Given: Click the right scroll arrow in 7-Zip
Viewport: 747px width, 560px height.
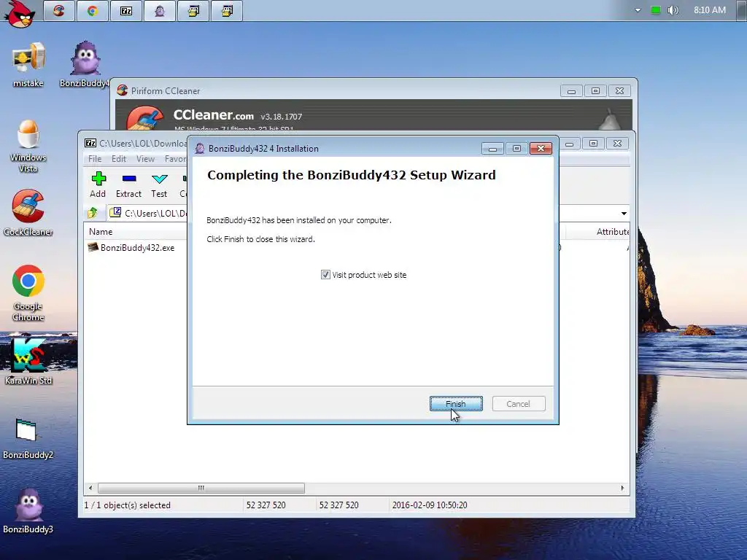Looking at the screenshot, I should [x=622, y=488].
